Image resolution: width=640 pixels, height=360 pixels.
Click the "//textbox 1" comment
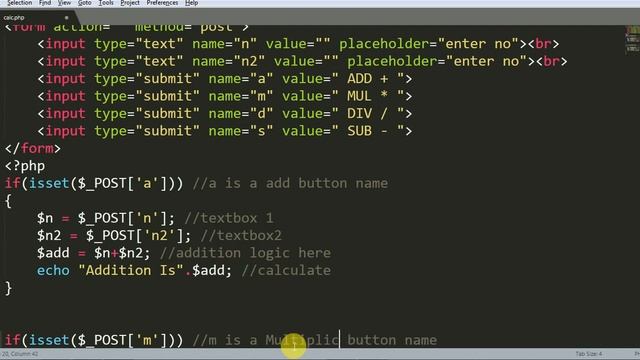pyautogui.click(x=229, y=218)
